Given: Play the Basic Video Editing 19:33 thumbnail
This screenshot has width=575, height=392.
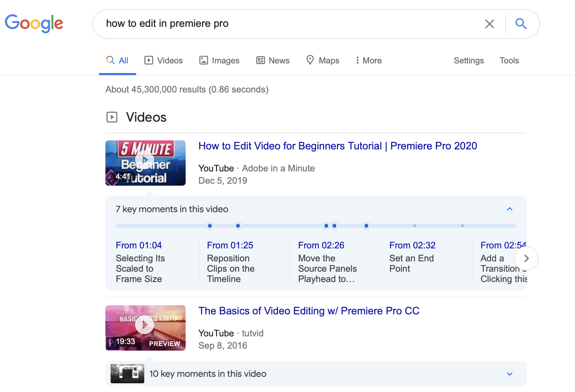Looking at the screenshot, I should [x=146, y=328].
